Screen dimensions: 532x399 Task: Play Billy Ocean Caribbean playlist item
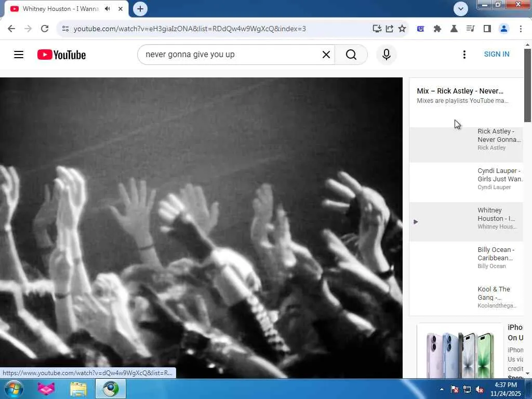pyautogui.click(x=466, y=261)
